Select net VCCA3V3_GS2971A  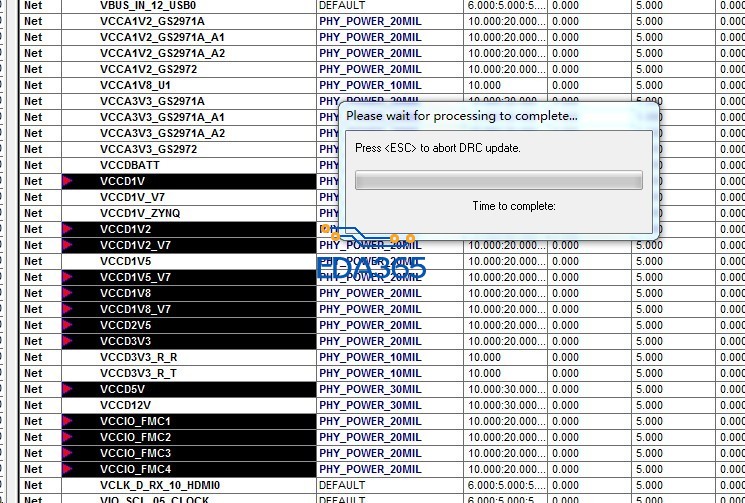[x=152, y=101]
